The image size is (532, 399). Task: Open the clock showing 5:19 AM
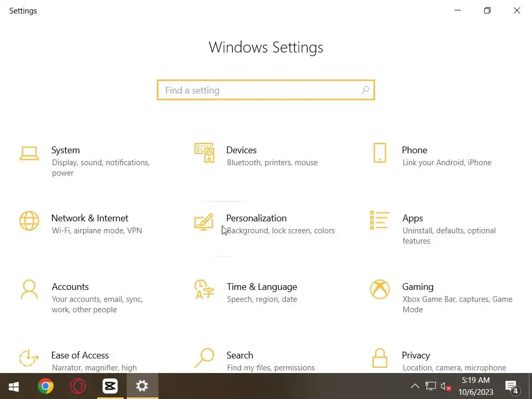476,380
